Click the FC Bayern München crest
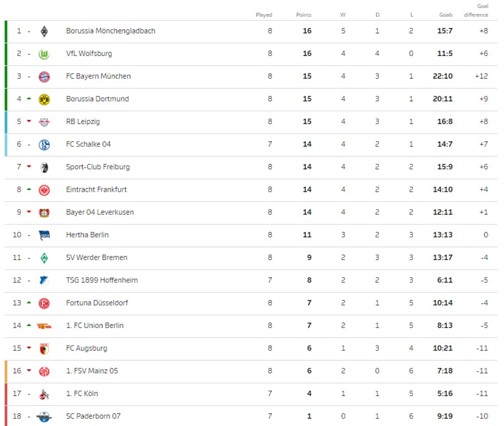The height and width of the screenshot is (426, 504). (44, 77)
